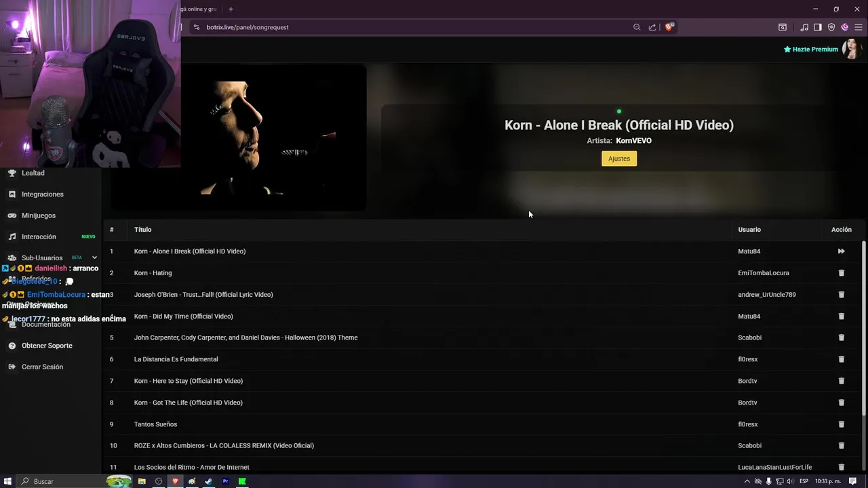Click the Cerrar Sesión logout icon
Viewport: 868px width, 488px height.
pyautogui.click(x=12, y=367)
